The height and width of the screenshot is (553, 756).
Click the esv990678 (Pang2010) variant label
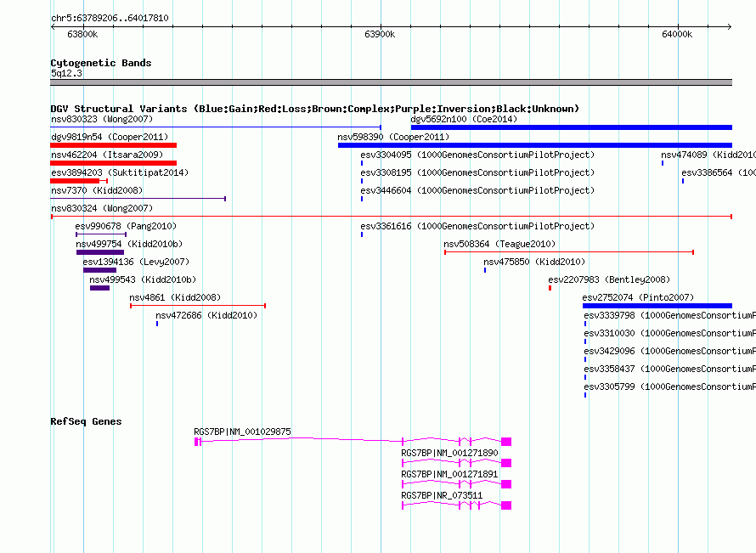coord(126,226)
